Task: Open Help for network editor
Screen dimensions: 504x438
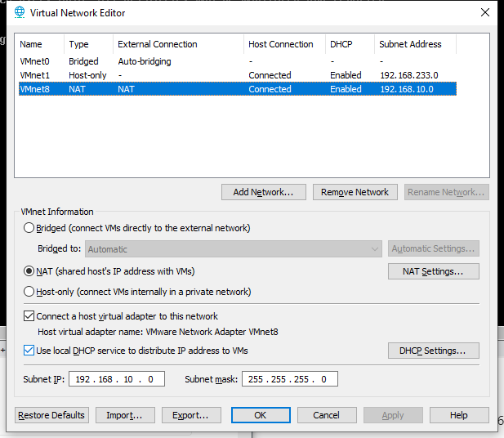Action: (459, 415)
